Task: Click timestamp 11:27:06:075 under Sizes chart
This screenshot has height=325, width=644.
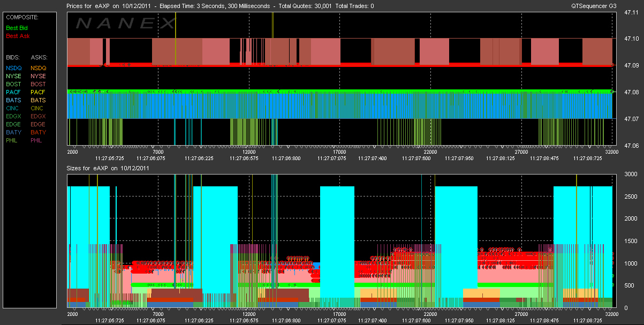Action: coord(151,321)
